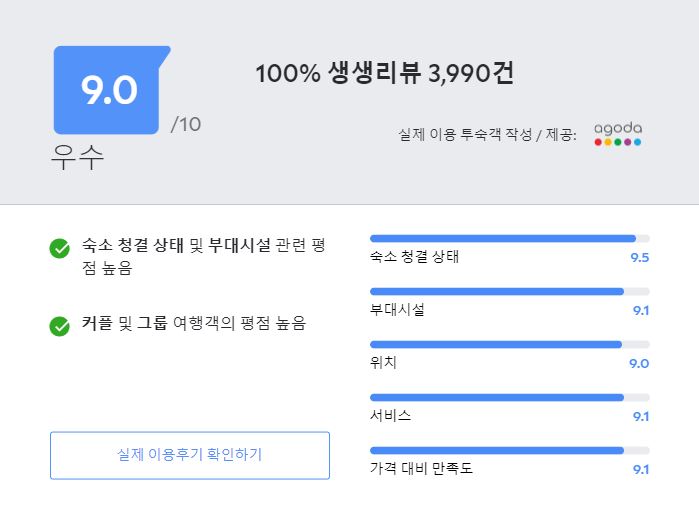This screenshot has width=699, height=529.
Task: Click the 실제 이용후기 확인하기 button
Action: coord(190,455)
